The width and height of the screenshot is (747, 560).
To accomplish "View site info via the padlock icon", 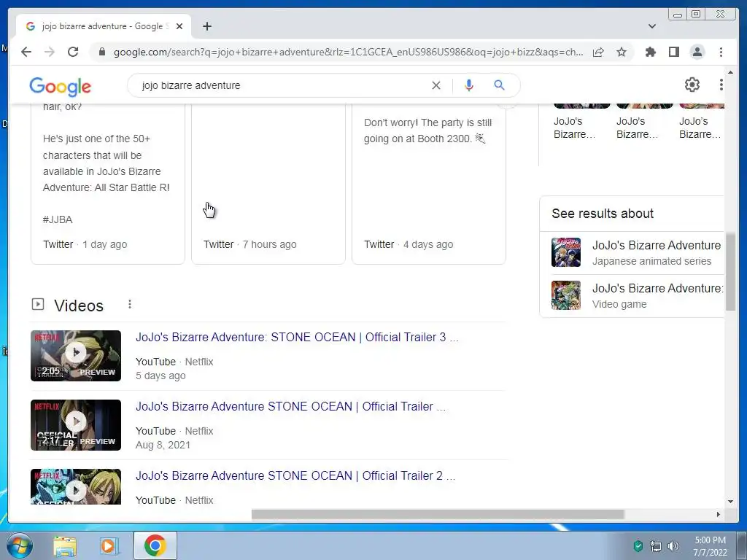I will click(102, 52).
